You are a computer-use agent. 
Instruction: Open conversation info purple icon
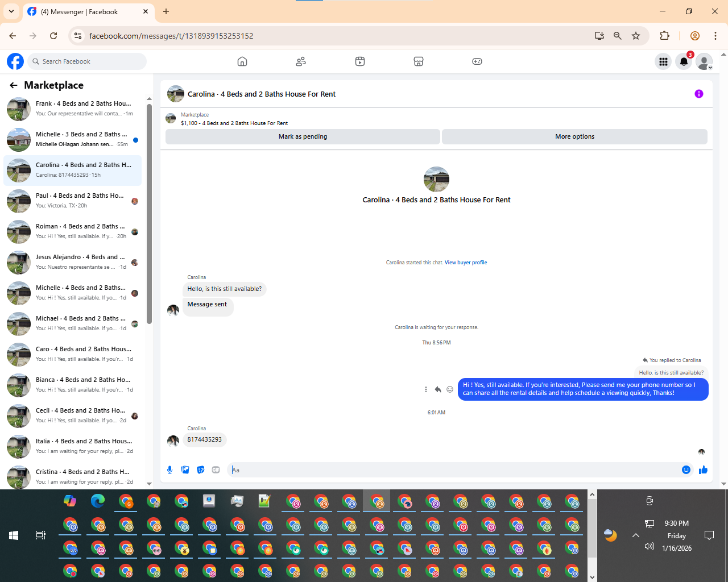699,94
